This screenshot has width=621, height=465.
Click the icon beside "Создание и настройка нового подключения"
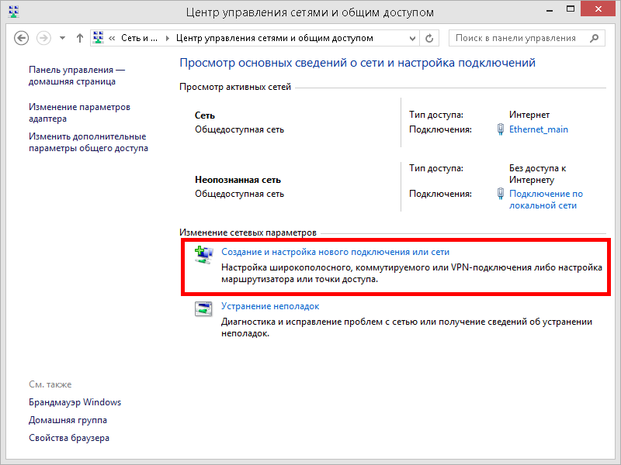click(x=204, y=255)
